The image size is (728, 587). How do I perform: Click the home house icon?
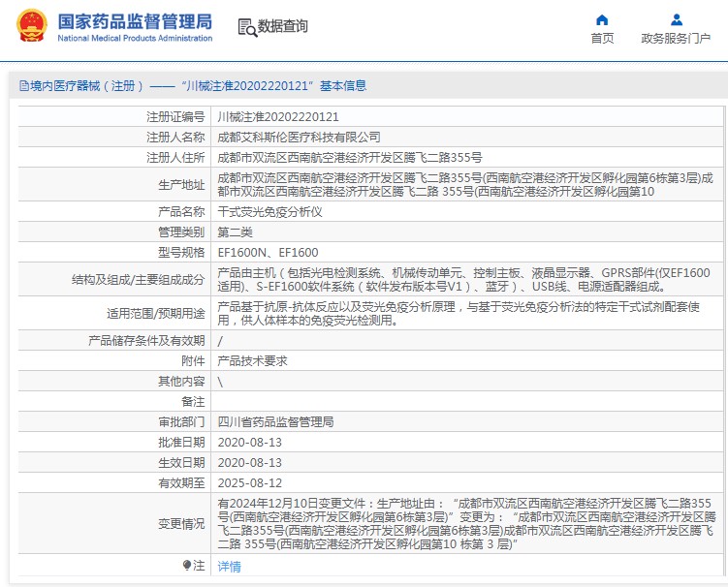tap(602, 19)
